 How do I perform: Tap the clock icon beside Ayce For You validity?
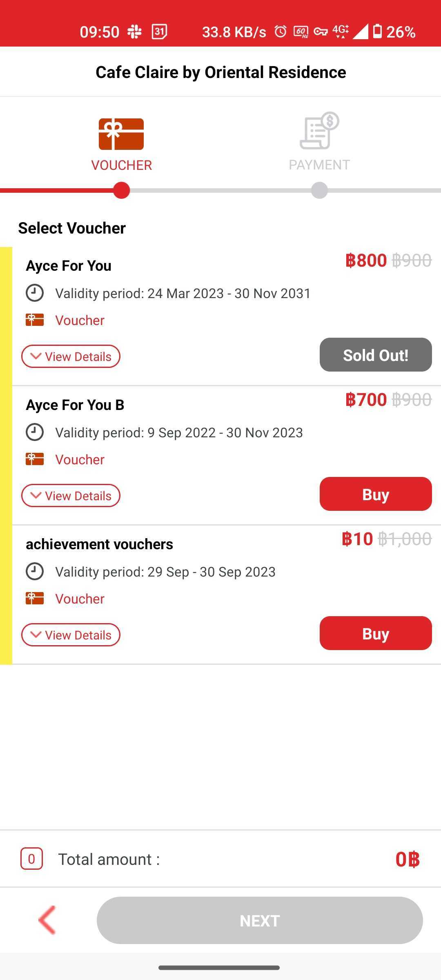35,293
